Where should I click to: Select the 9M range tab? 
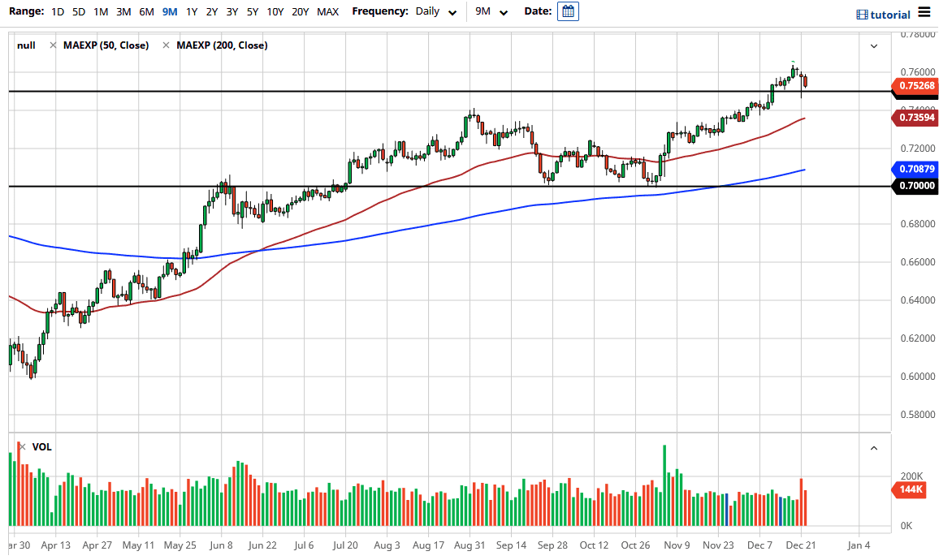(x=169, y=11)
